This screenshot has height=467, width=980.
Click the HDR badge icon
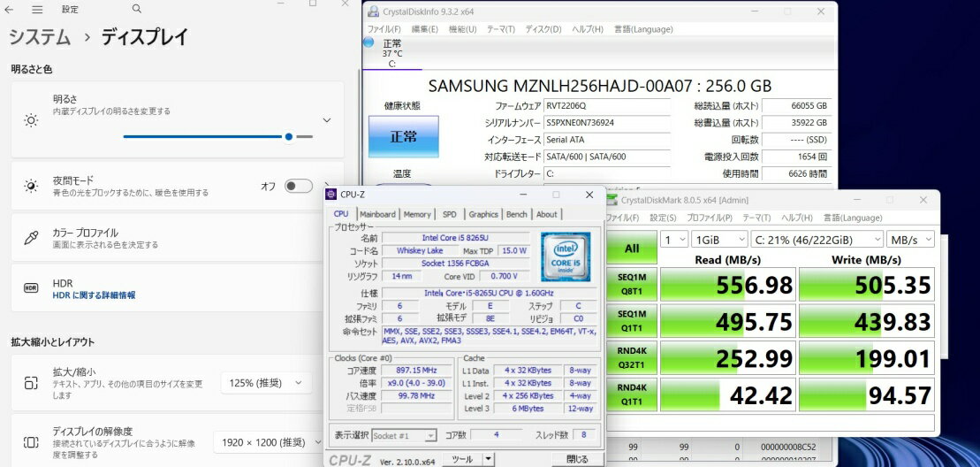pyautogui.click(x=31, y=288)
